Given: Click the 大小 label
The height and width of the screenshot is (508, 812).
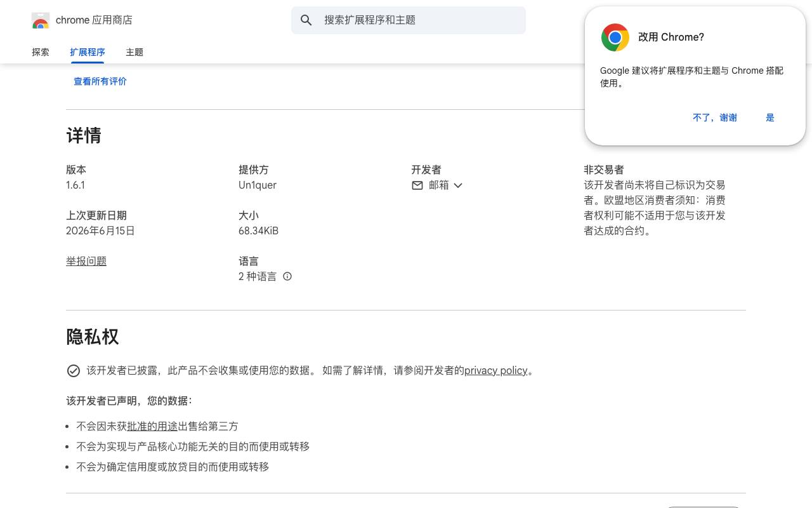Looking at the screenshot, I should click(249, 215).
